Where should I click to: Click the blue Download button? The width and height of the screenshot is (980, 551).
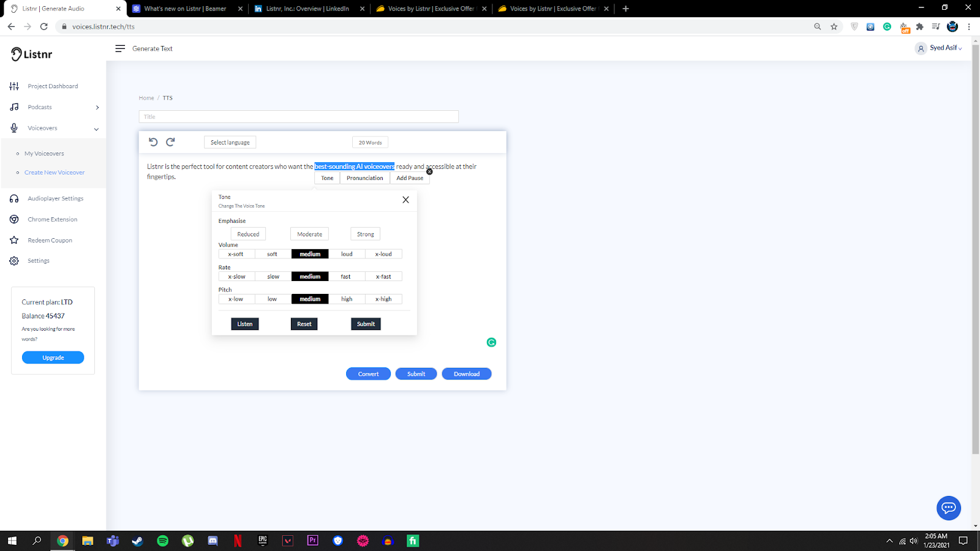point(467,374)
